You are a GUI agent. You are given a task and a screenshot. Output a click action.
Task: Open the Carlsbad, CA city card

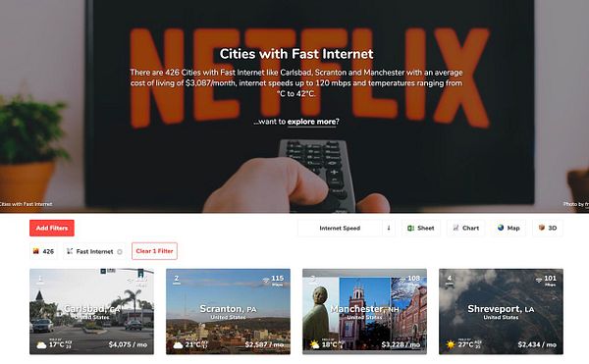pos(91,311)
